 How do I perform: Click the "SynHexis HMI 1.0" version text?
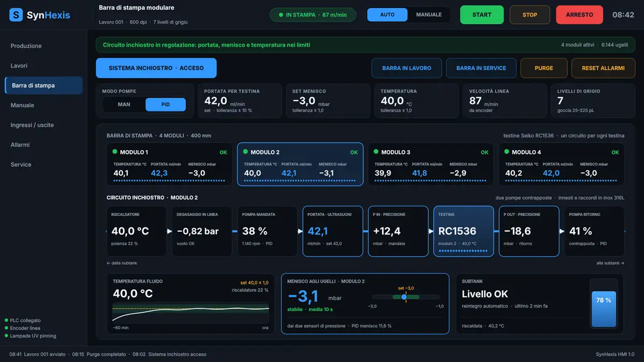615,354
